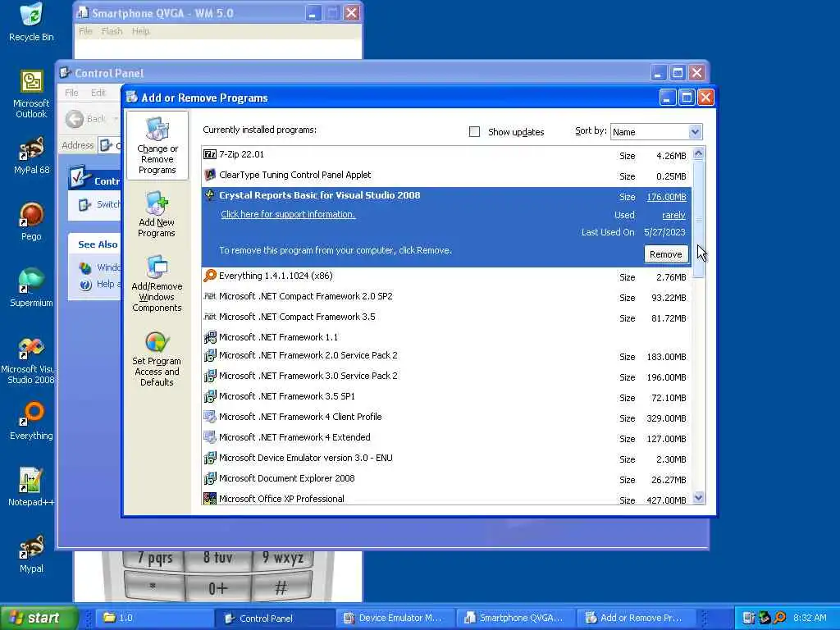840x630 pixels.
Task: Click Back button in Control Panel toolbar
Action: point(87,119)
